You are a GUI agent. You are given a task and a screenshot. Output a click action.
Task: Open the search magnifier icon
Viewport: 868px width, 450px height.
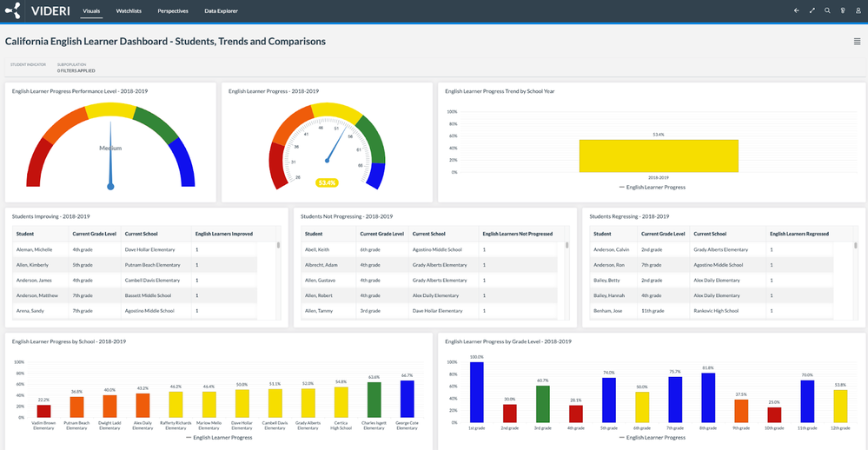827,10
